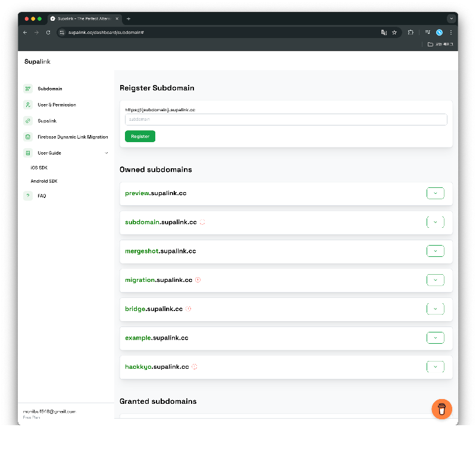The image size is (476, 449).
Task: Click the Granted subdomains heading
Action: 158,401
